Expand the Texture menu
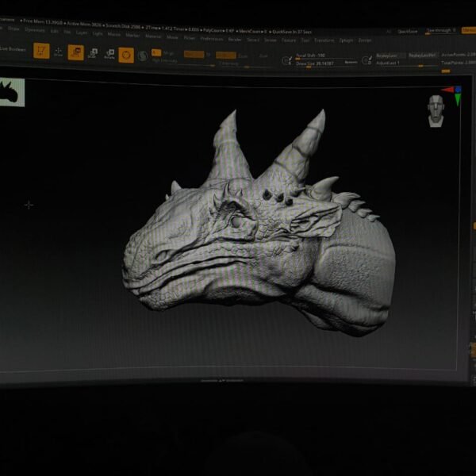The image size is (476, 476). 289,39
